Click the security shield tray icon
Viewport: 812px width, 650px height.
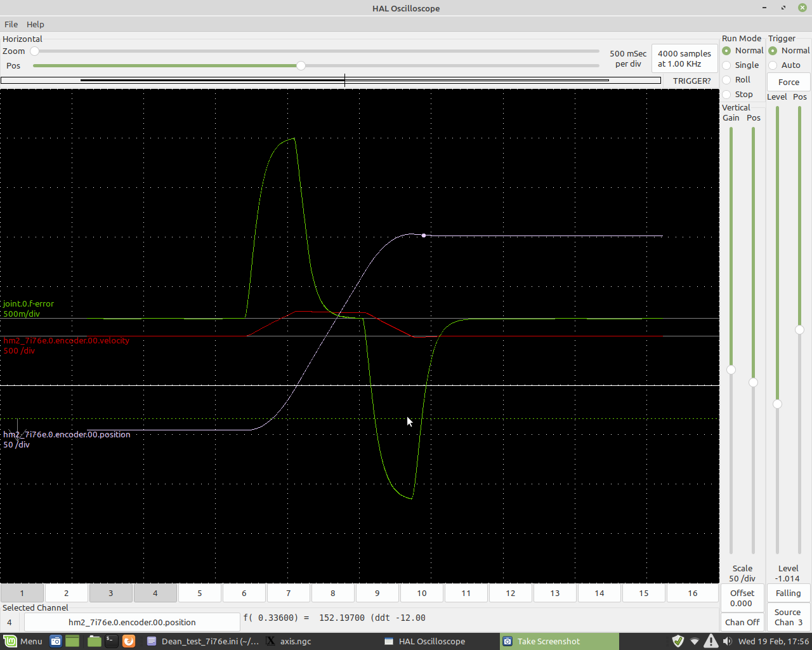pos(678,641)
